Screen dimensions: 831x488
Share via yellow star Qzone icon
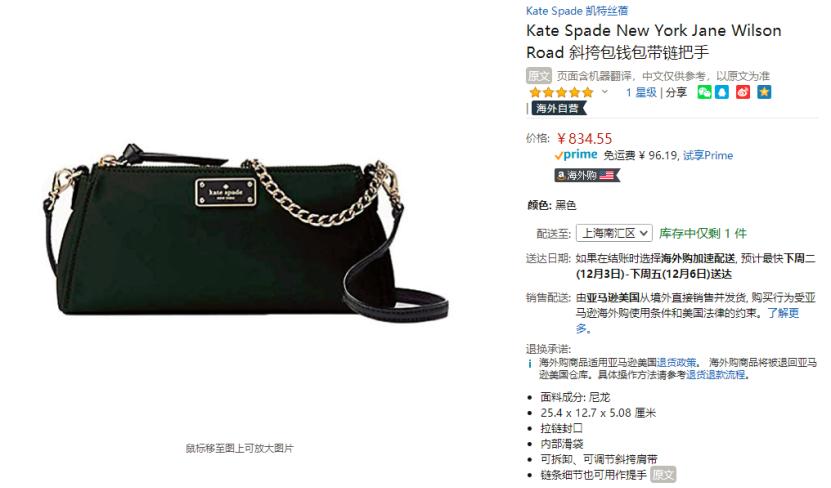coord(764,92)
